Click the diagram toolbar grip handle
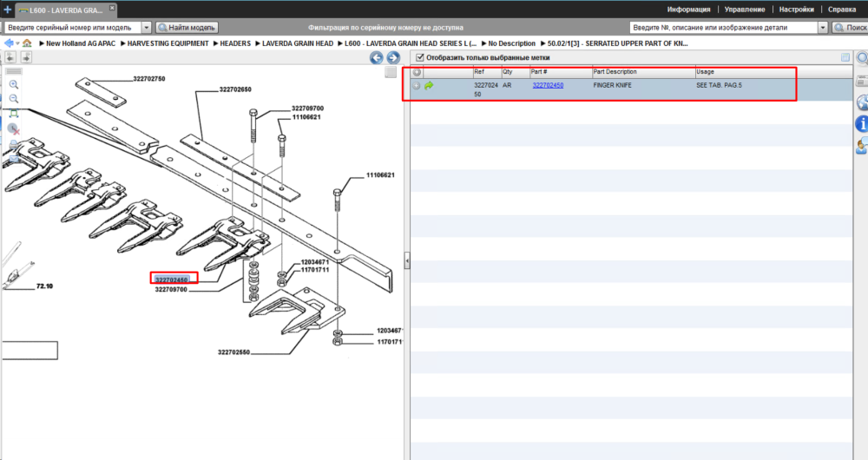Viewport: 868px width, 460px height. pyautogui.click(x=14, y=71)
